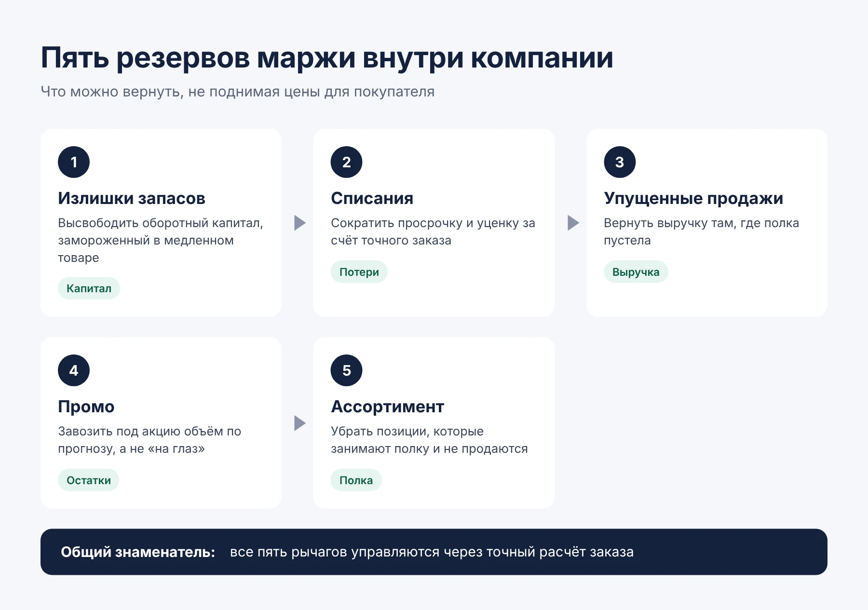Click the text «Завозить под акцию объём по прогнозу»
The image size is (868, 610).
[x=149, y=440]
